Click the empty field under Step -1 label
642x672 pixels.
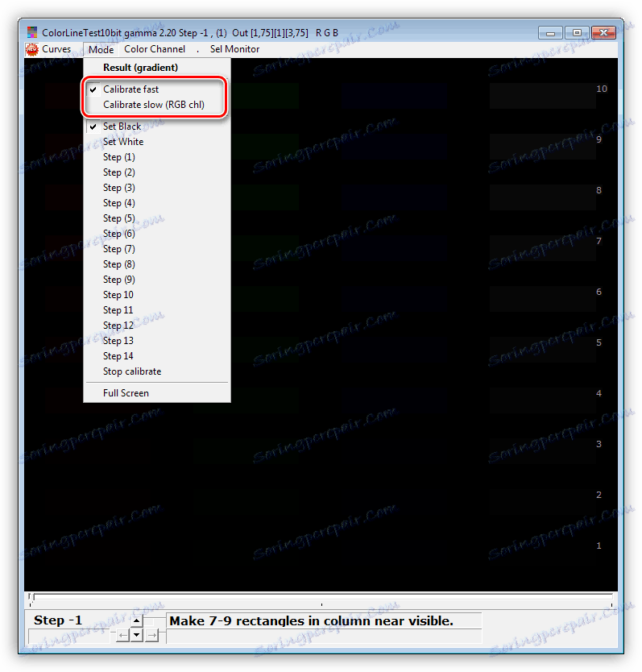[69, 636]
